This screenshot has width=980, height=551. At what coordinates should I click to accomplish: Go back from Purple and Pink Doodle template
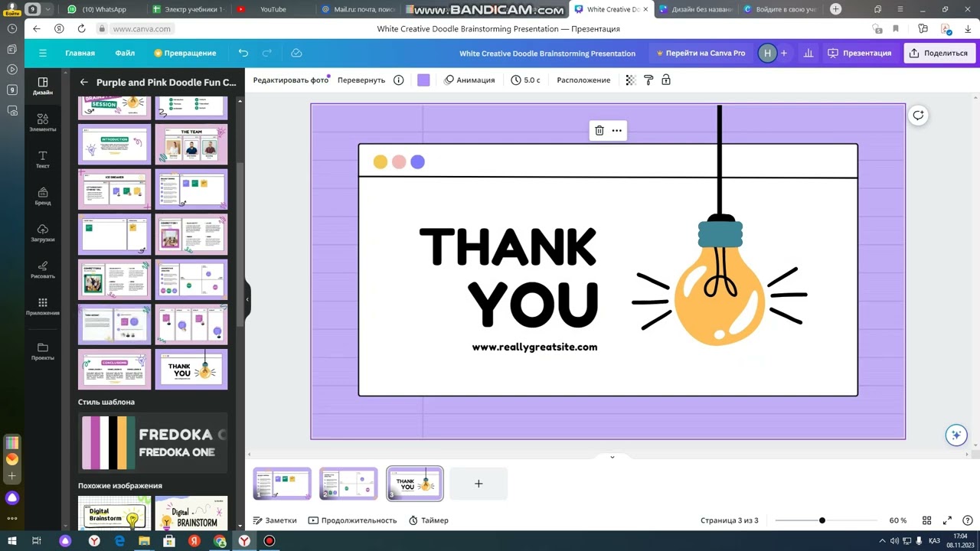tap(84, 82)
